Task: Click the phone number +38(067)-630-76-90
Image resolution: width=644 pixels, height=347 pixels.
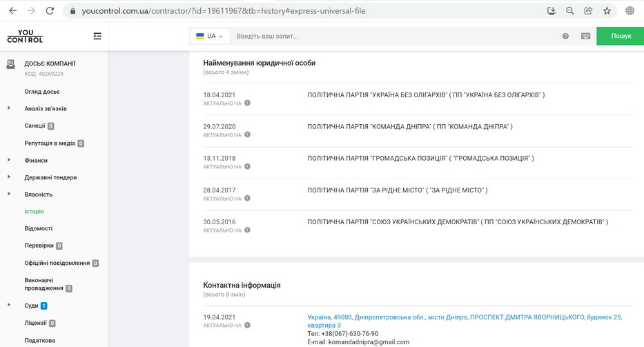Action: coord(349,334)
